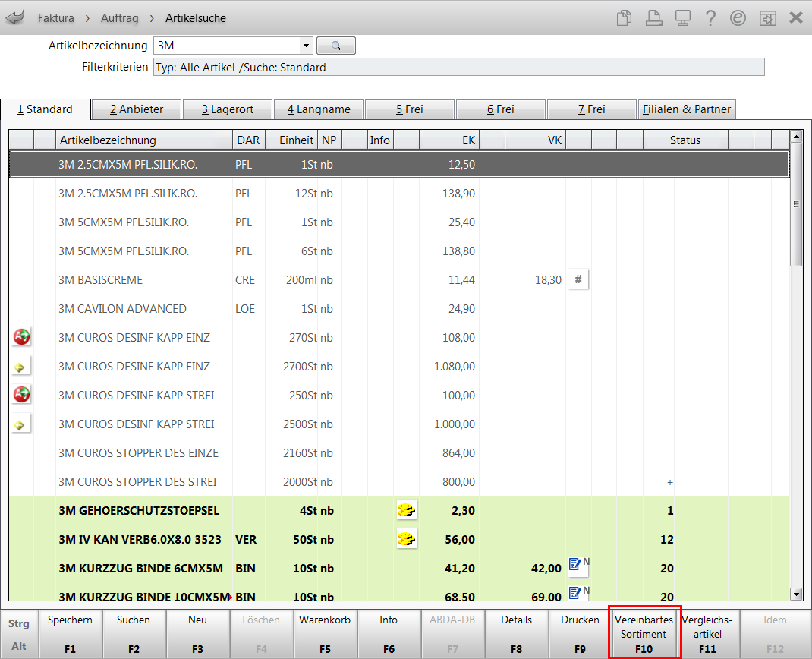Select row 3M IV KAN VERB6.0X8.0 3523

point(399,539)
